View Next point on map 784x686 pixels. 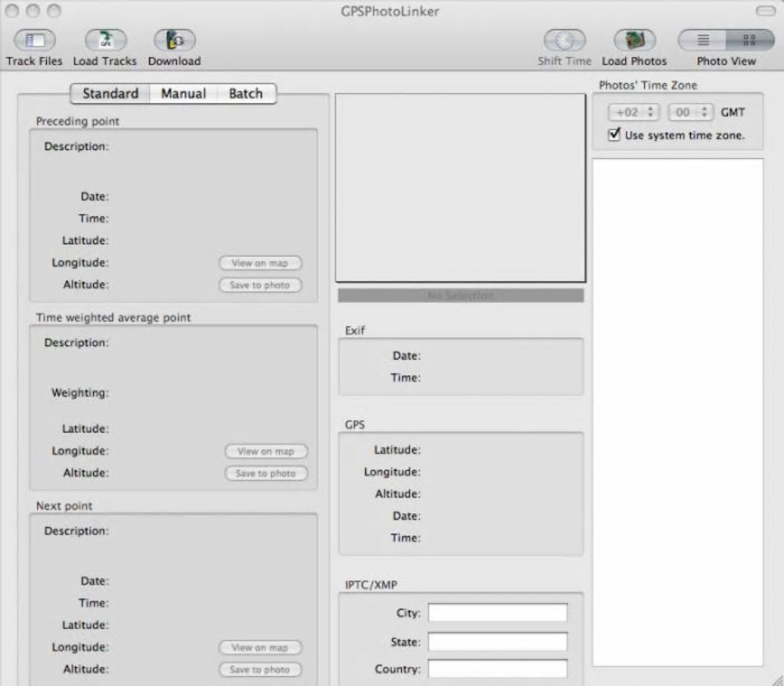pos(260,648)
